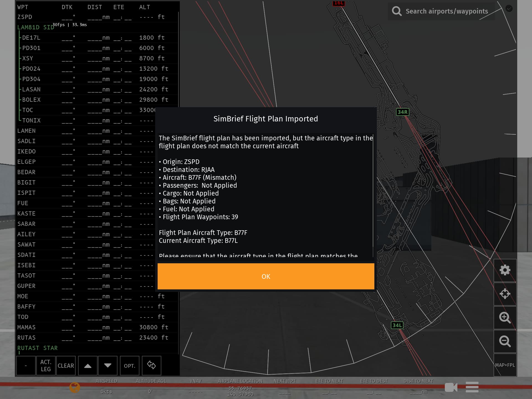This screenshot has width=532, height=399.
Task: Activate leg with ACT. LEG button
Action: (46, 365)
